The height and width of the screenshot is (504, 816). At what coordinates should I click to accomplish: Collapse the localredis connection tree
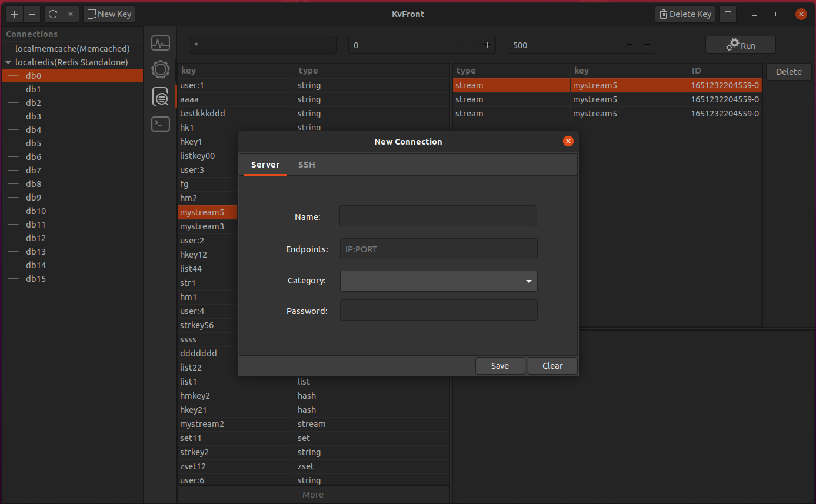click(8, 62)
